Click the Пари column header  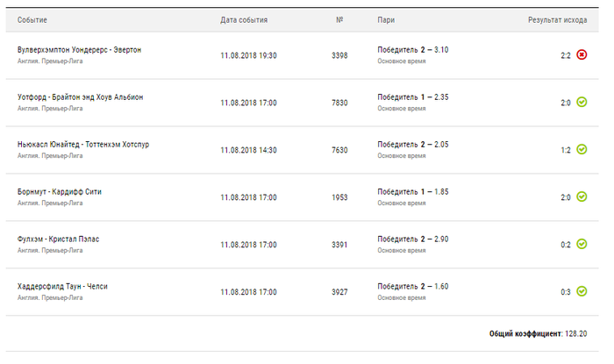pyautogui.click(x=386, y=20)
